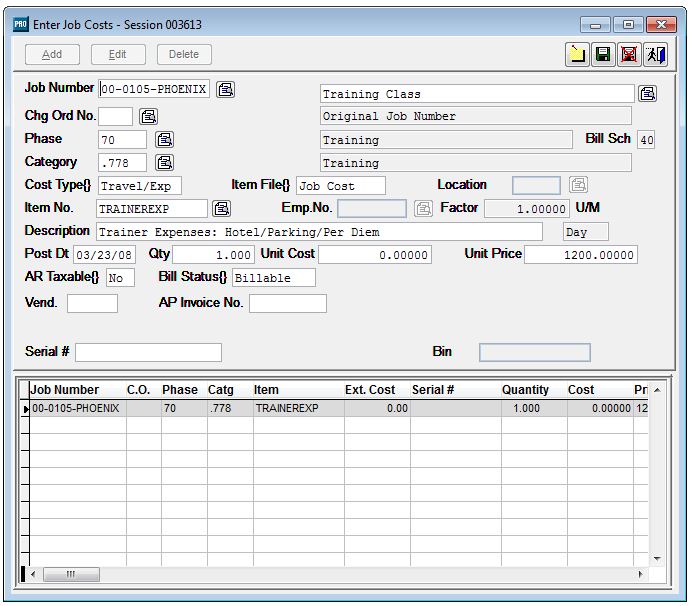
Task: Click the grid scroll up arrow
Action: 657,390
